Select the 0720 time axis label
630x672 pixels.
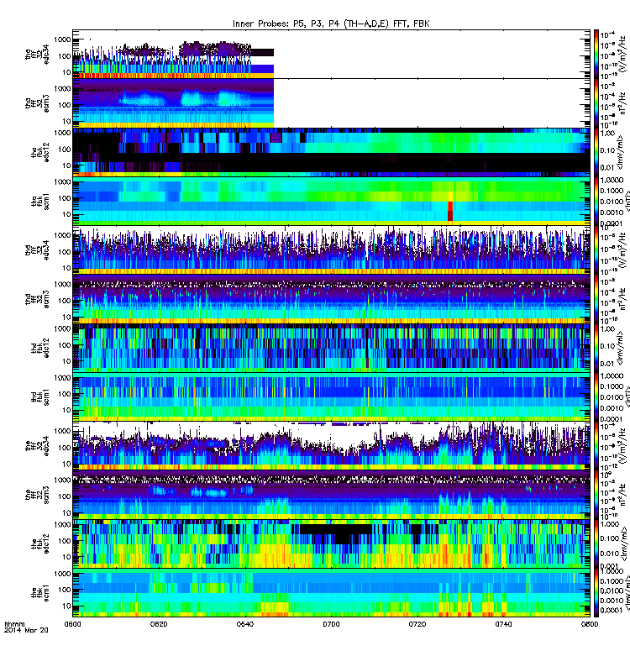point(417,624)
